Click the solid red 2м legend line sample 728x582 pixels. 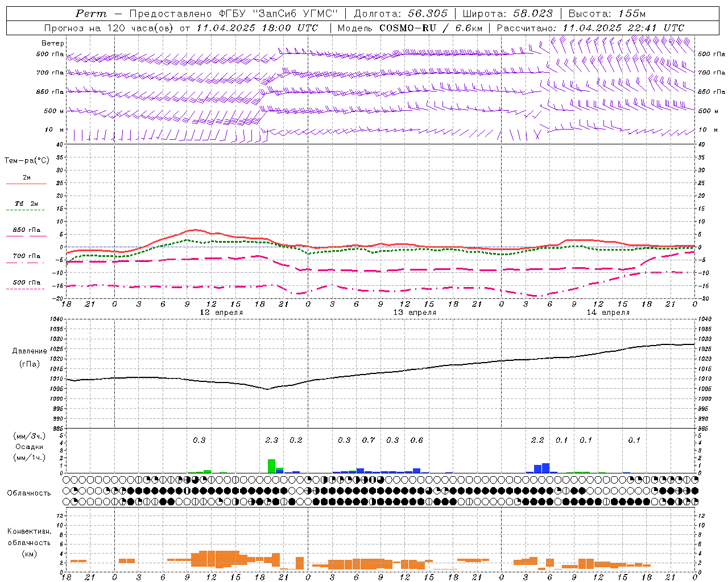coord(26,184)
